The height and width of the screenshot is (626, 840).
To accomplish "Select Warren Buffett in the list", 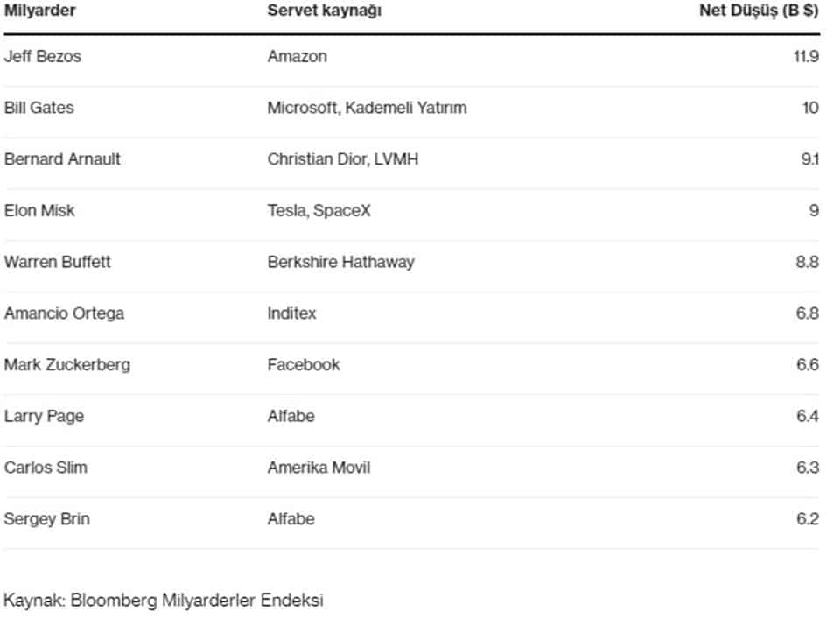I will 58,262.
